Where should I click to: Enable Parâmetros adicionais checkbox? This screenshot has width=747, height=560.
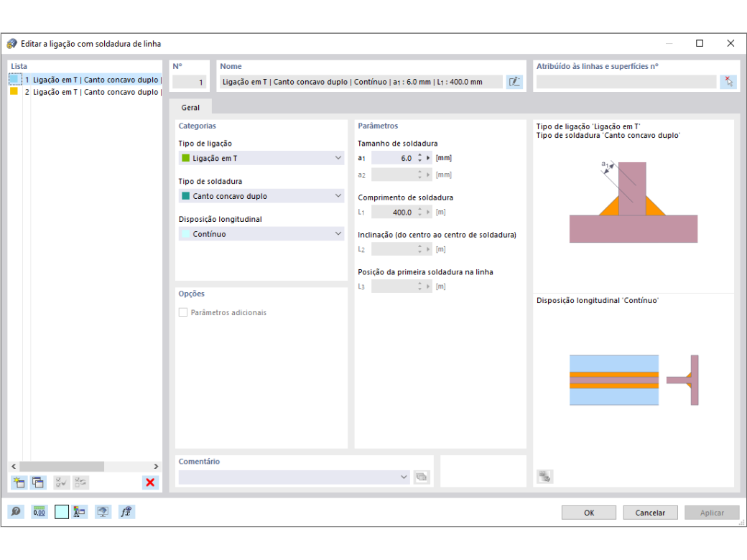tap(183, 312)
